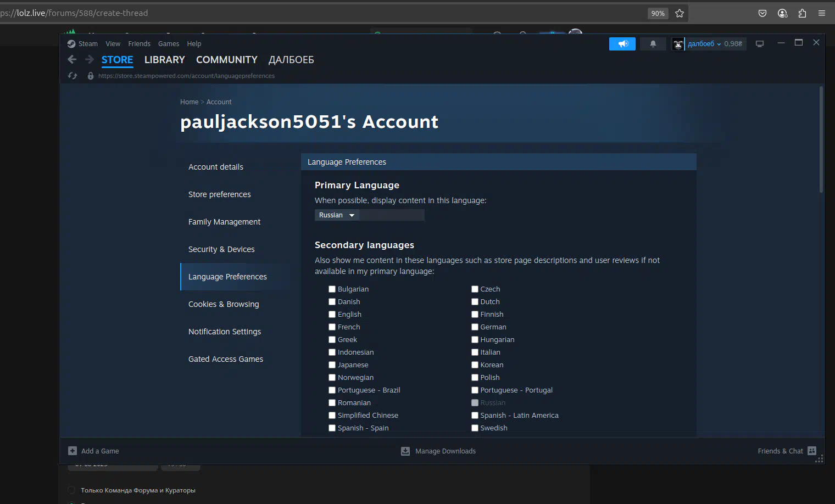Minimize the Steam window
Screen dimensions: 835x504
click(781, 43)
